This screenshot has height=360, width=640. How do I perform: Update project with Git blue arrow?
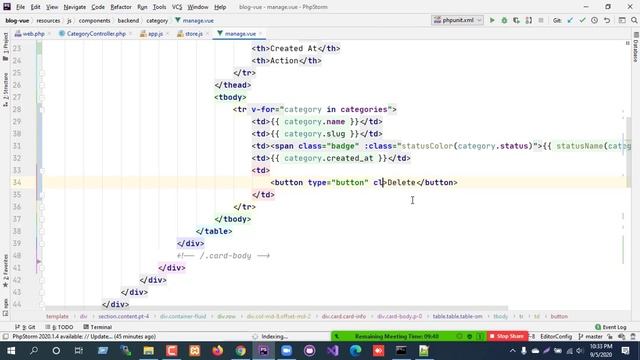click(x=570, y=20)
